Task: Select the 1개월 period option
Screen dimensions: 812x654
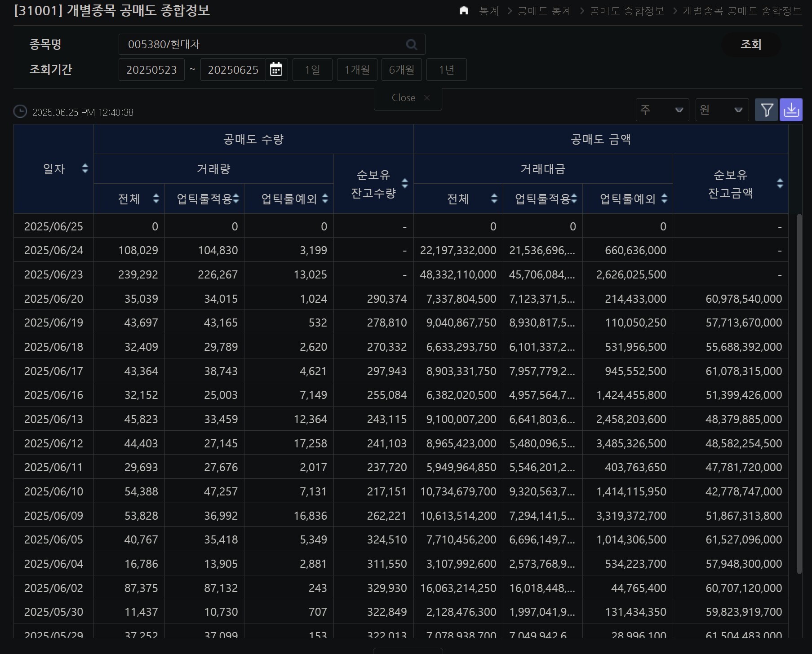Action: (x=357, y=70)
